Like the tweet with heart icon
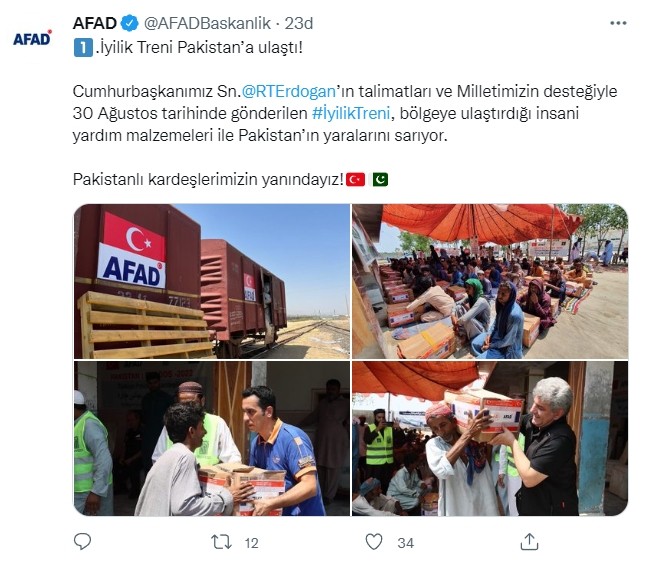 [374, 542]
